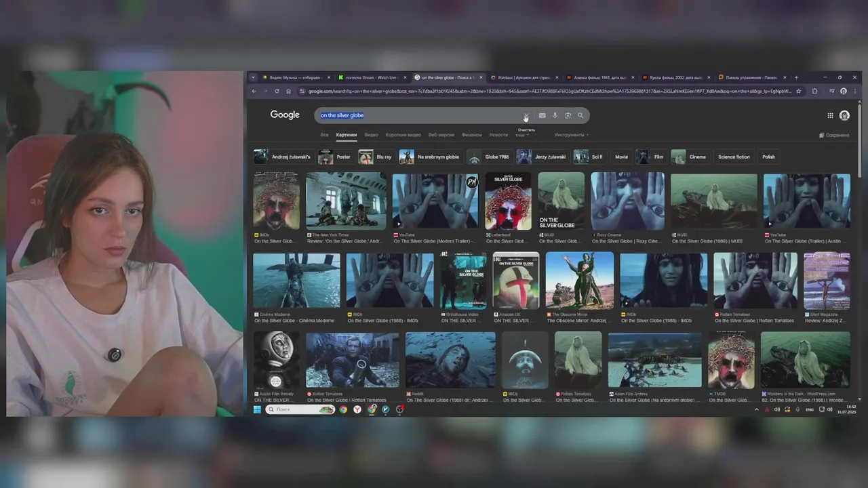Open the Веб-версия tab
The height and width of the screenshot is (488, 868).
point(441,135)
